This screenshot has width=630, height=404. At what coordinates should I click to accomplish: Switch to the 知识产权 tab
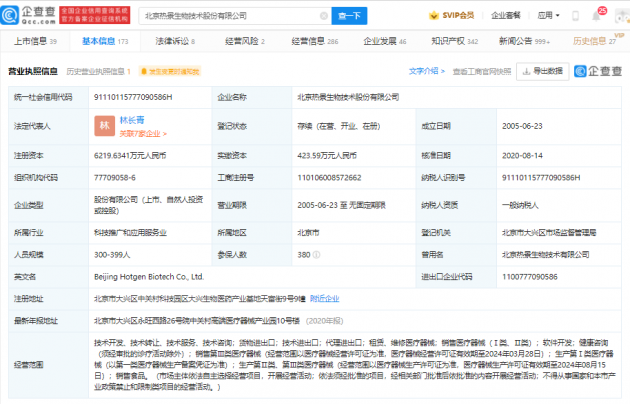pos(454,41)
